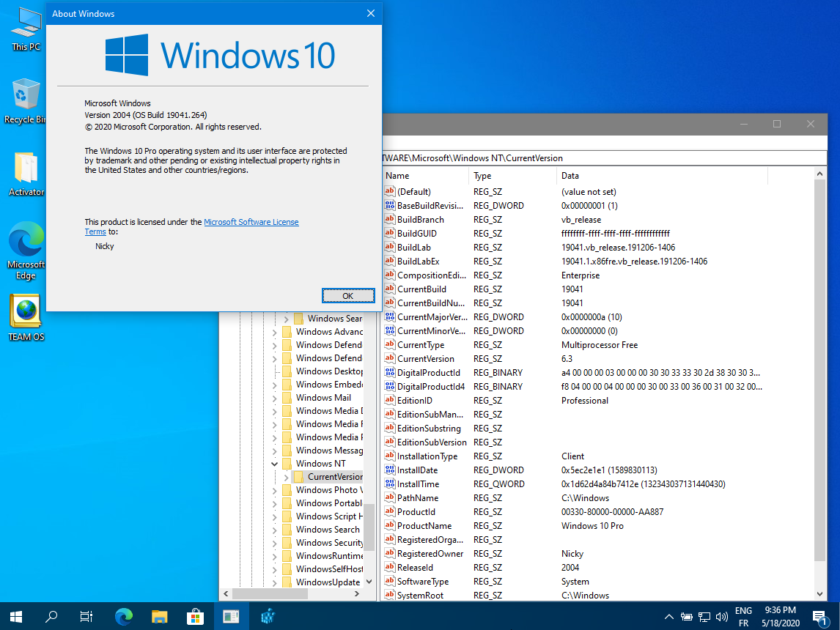Open File Explorer from the taskbar
Viewport: 840px width, 630px height.
pos(160,617)
